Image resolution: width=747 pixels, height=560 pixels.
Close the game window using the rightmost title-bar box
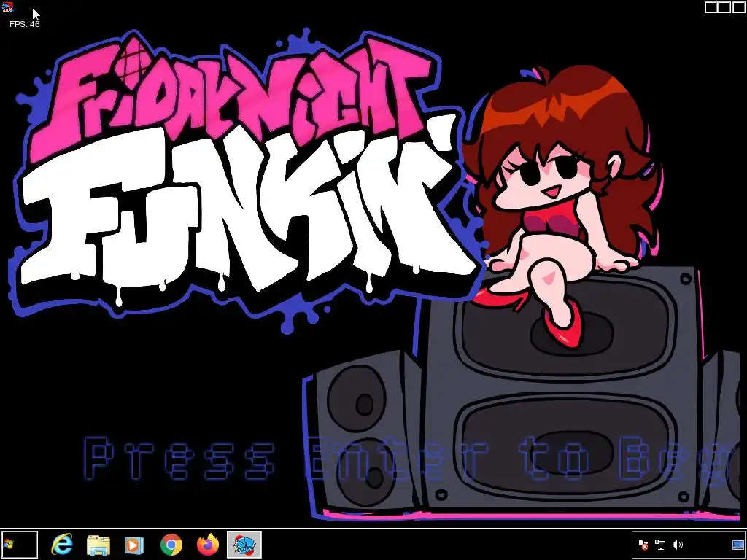pyautogui.click(x=738, y=7)
